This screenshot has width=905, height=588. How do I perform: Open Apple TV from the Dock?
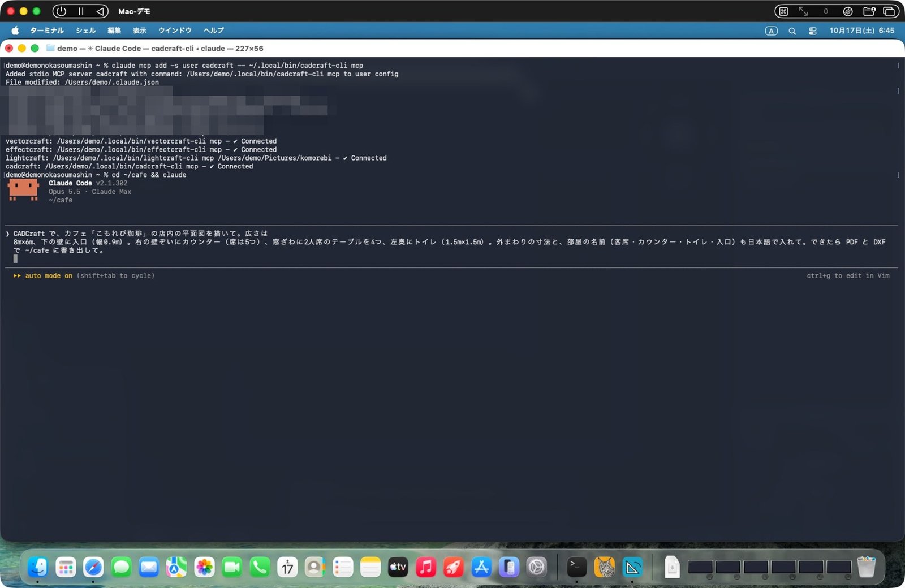point(398,567)
